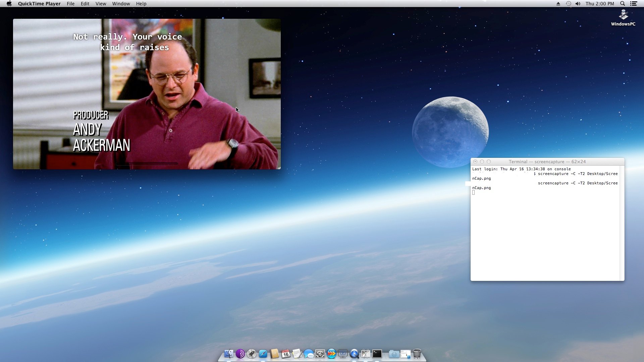This screenshot has width=644, height=362.
Task: Open the Edit menu
Action: pos(85,4)
